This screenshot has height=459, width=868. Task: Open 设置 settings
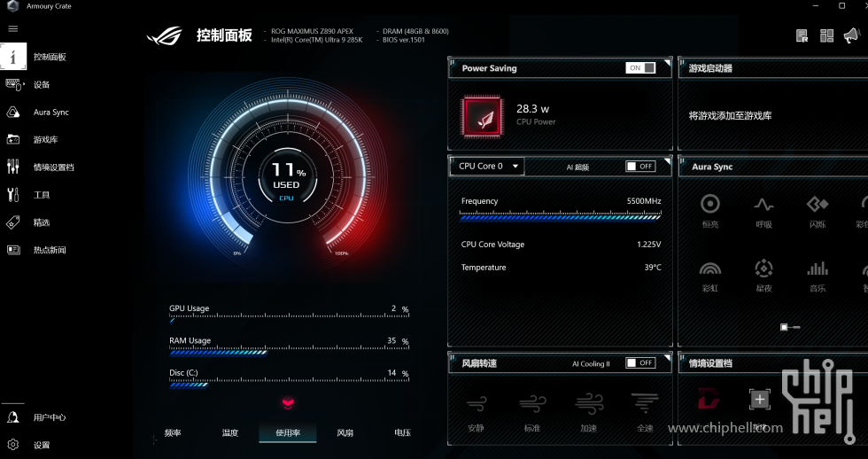[x=42, y=445]
